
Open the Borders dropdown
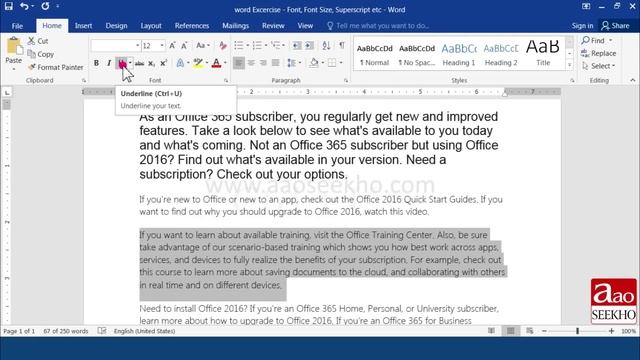pyautogui.click(x=341, y=63)
